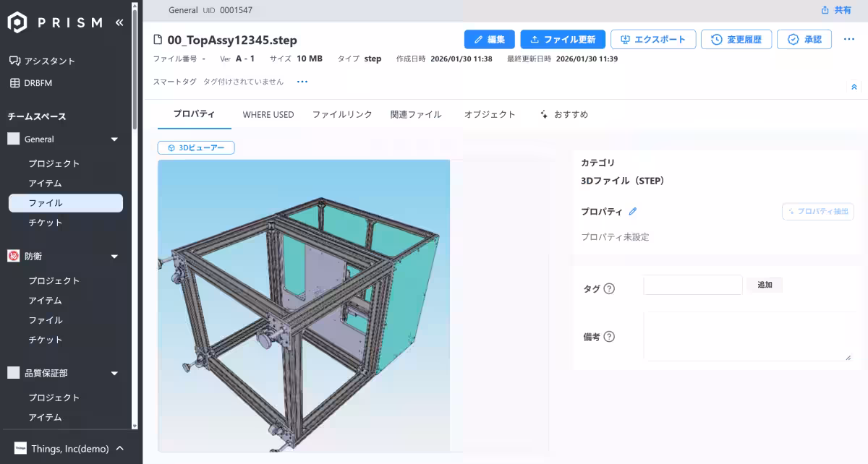Switch to the WHERE USED tab
This screenshot has width=868, height=464.
pos(268,114)
